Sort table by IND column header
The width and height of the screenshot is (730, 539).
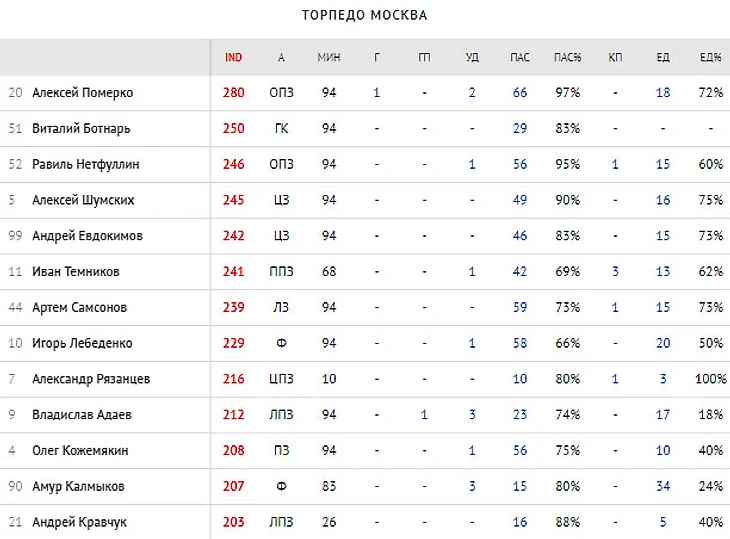(234, 57)
